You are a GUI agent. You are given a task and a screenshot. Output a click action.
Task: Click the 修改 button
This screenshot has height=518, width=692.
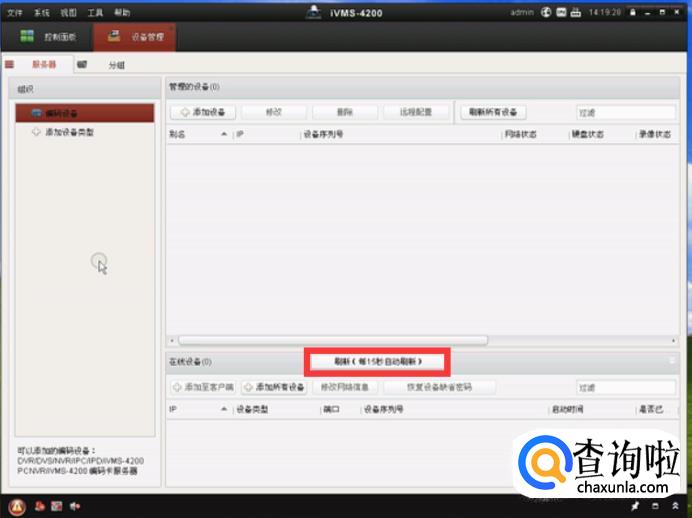(274, 112)
